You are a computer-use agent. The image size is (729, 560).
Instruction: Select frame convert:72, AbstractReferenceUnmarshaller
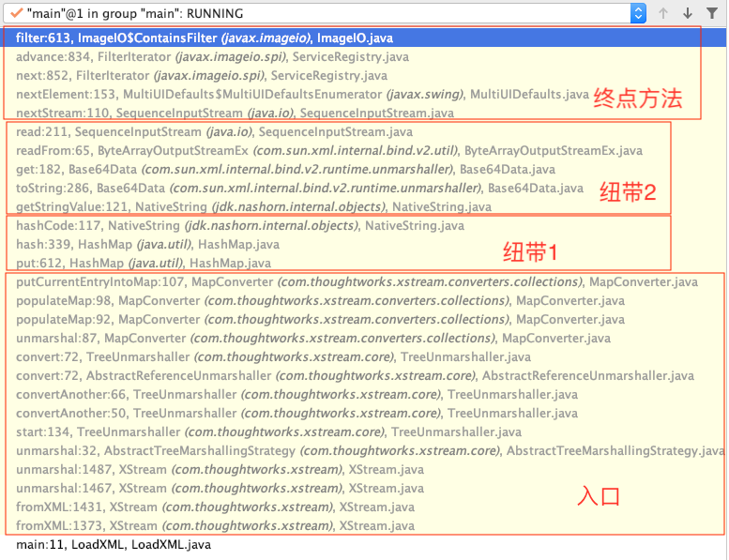click(364, 375)
